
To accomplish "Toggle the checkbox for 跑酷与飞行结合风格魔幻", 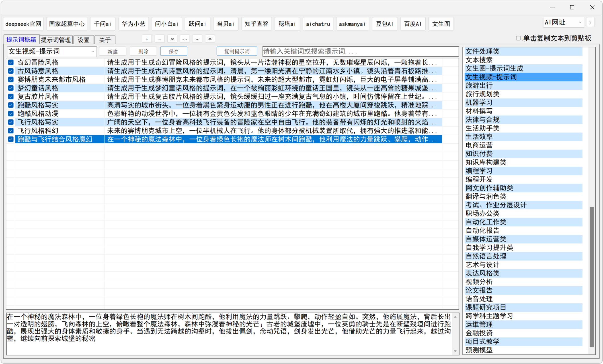I will 11,139.
